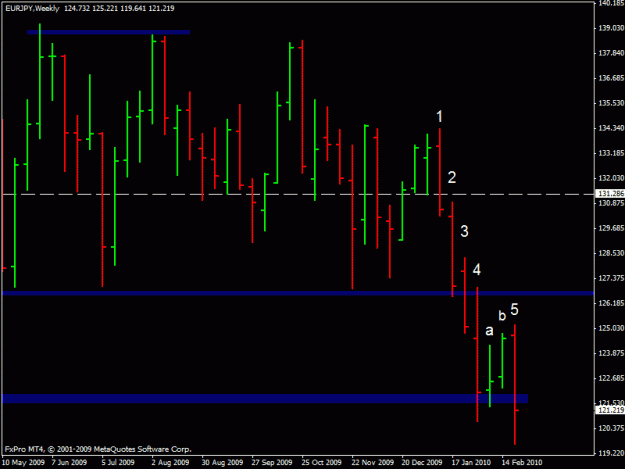
Task: Click the EURJPY,Weekly chart title
Action: point(32,8)
